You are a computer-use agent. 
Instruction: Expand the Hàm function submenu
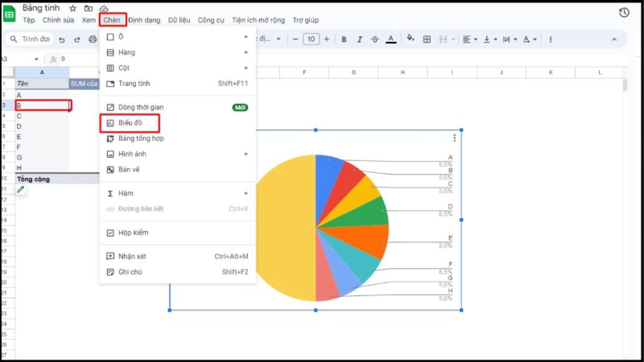177,193
